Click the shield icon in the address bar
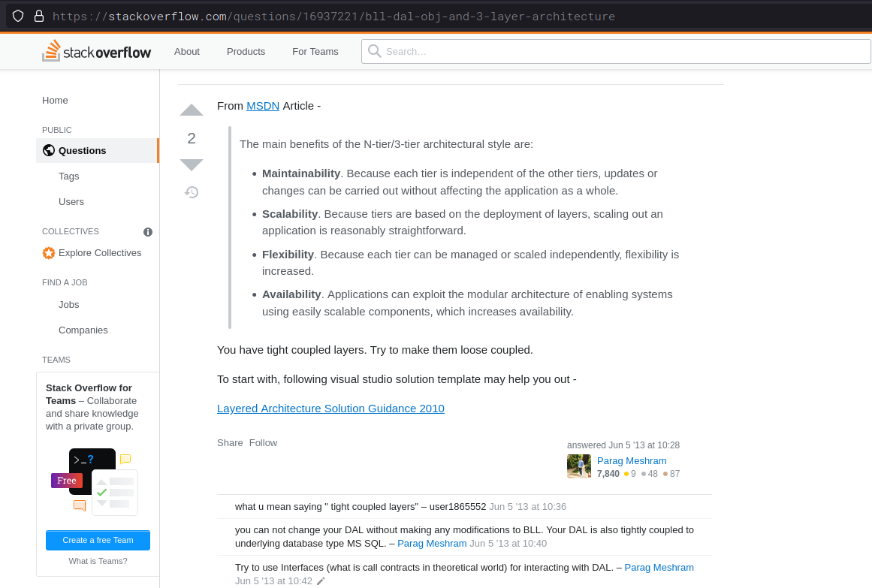This screenshot has height=588, width=872. pos(18,16)
